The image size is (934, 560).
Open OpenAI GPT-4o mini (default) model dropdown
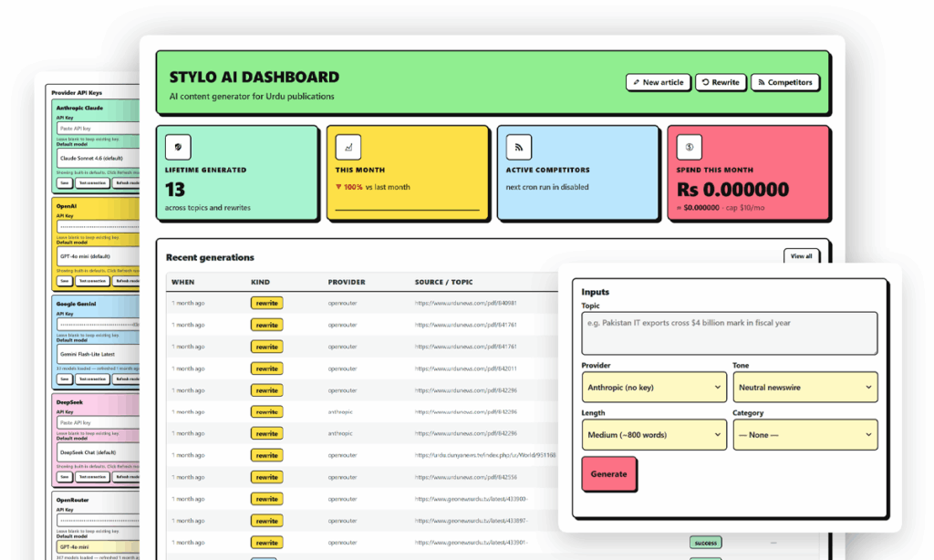99,256
